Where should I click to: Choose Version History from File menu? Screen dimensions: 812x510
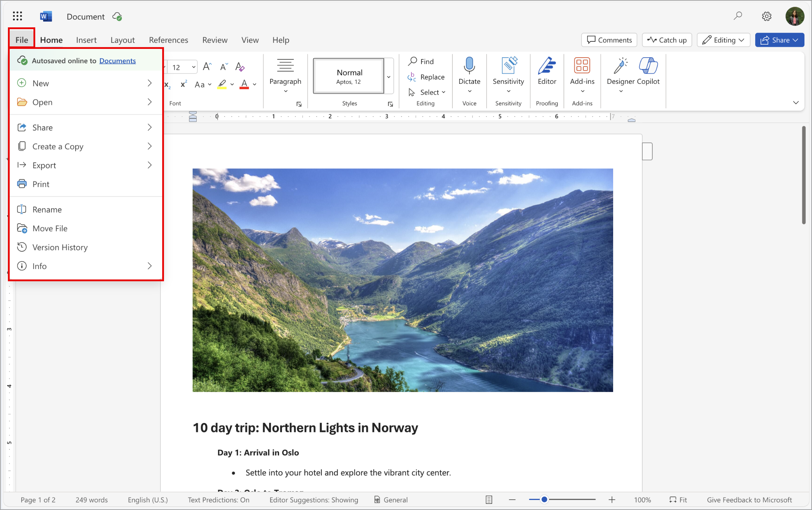click(60, 247)
